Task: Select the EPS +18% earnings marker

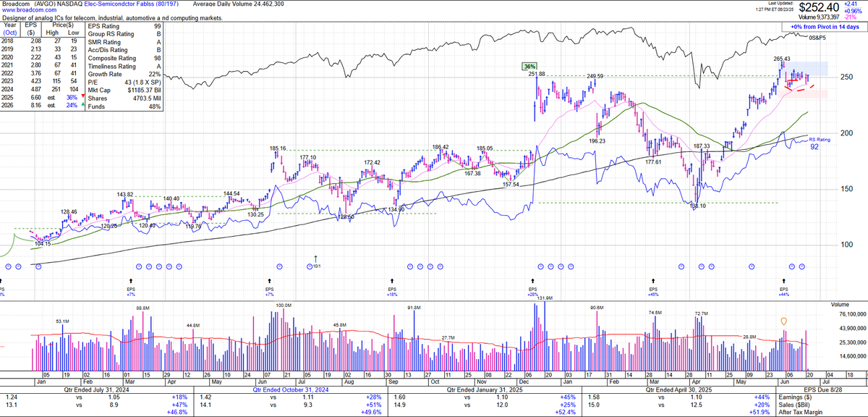Action: 392,287
